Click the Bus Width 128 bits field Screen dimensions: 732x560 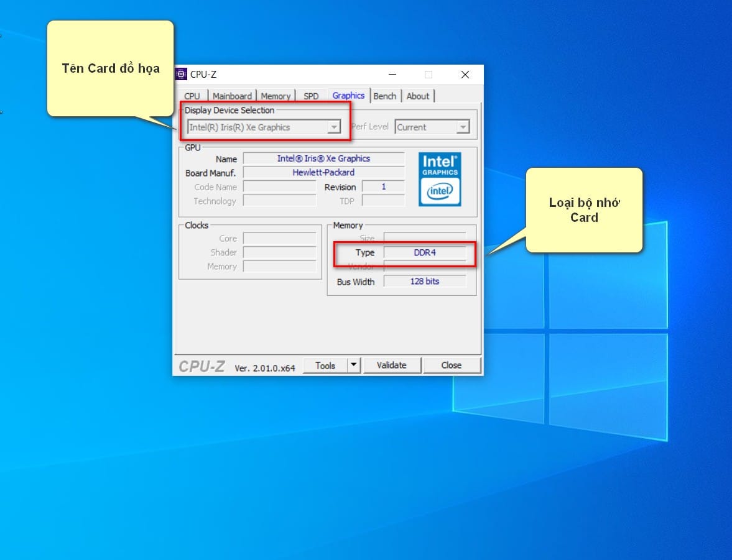[425, 282]
